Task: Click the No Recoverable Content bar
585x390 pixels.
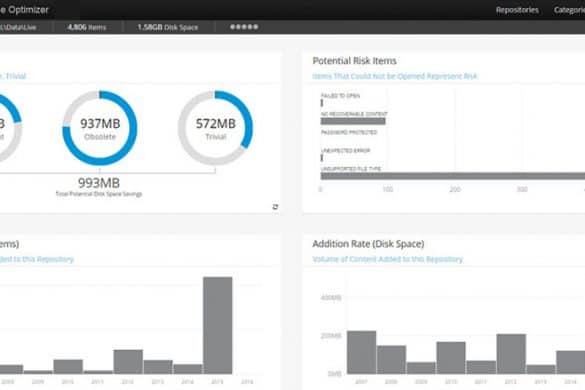Action: (x=353, y=121)
